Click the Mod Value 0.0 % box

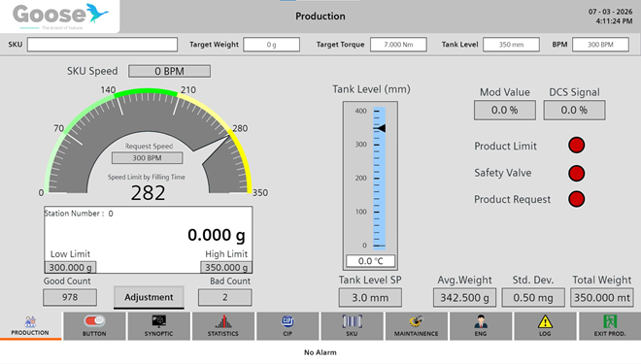point(505,111)
